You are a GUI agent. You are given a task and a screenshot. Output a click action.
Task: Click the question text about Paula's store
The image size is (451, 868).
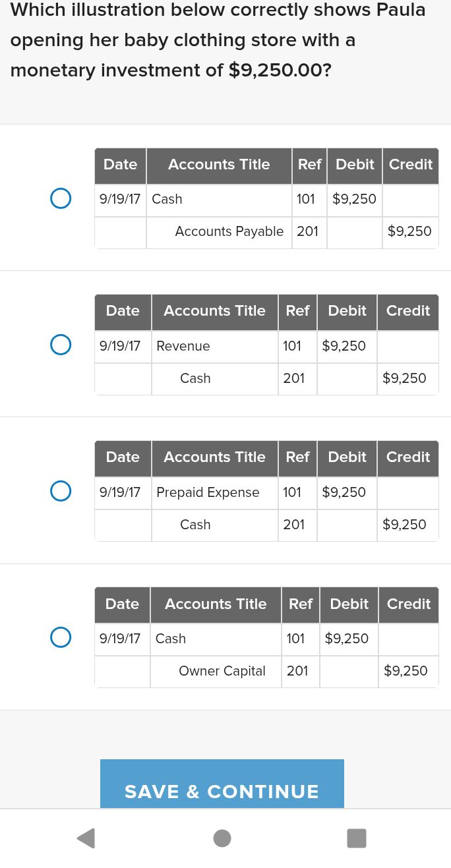coord(218,40)
